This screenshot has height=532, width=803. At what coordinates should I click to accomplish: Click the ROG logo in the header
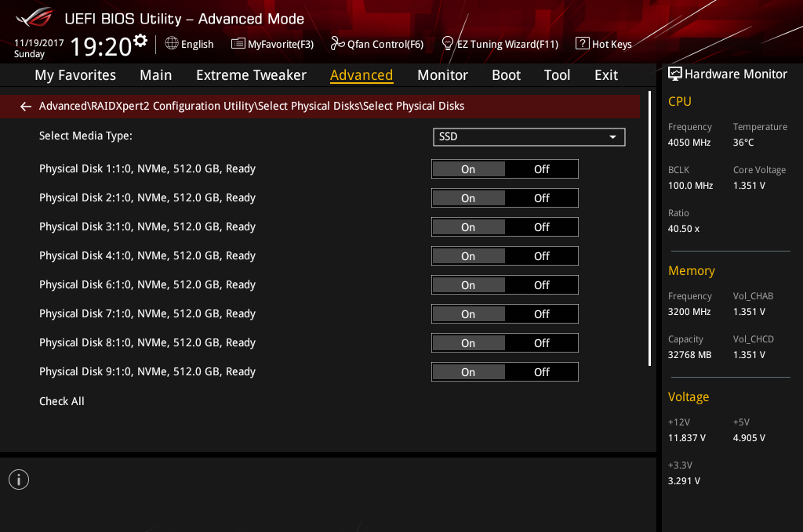34,18
